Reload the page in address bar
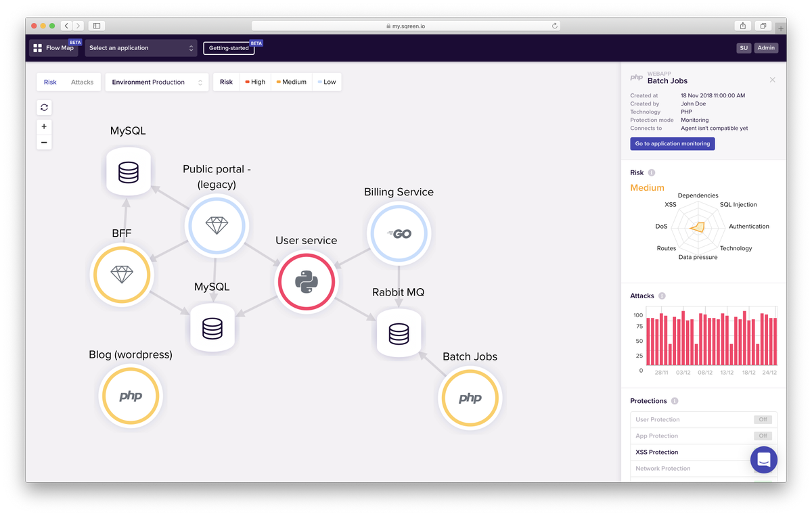Screen dimensions: 812x516 pyautogui.click(x=555, y=26)
